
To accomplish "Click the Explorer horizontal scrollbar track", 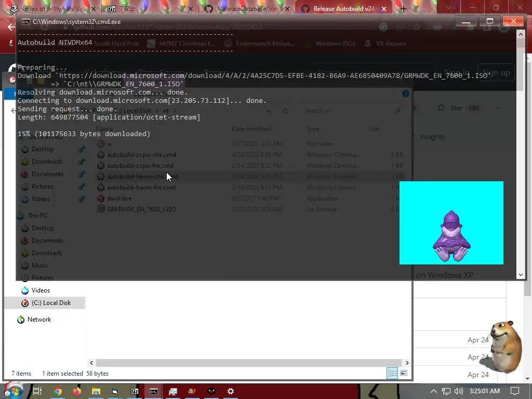I will tap(249, 363).
